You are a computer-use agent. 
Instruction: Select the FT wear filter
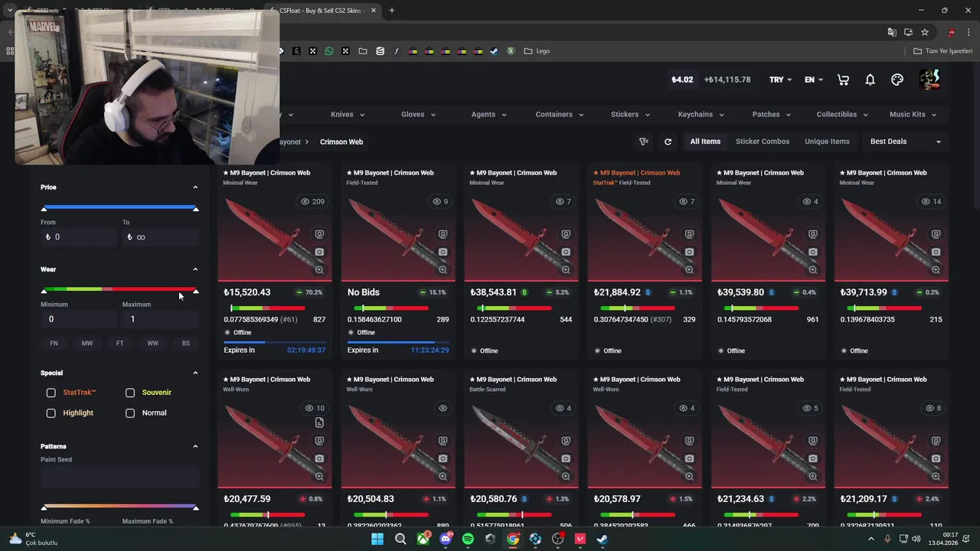tap(120, 344)
